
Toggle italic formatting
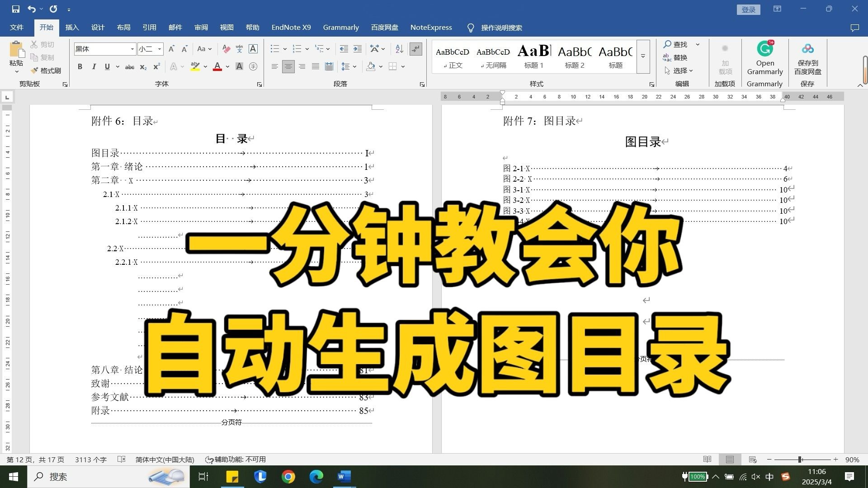pyautogui.click(x=94, y=66)
